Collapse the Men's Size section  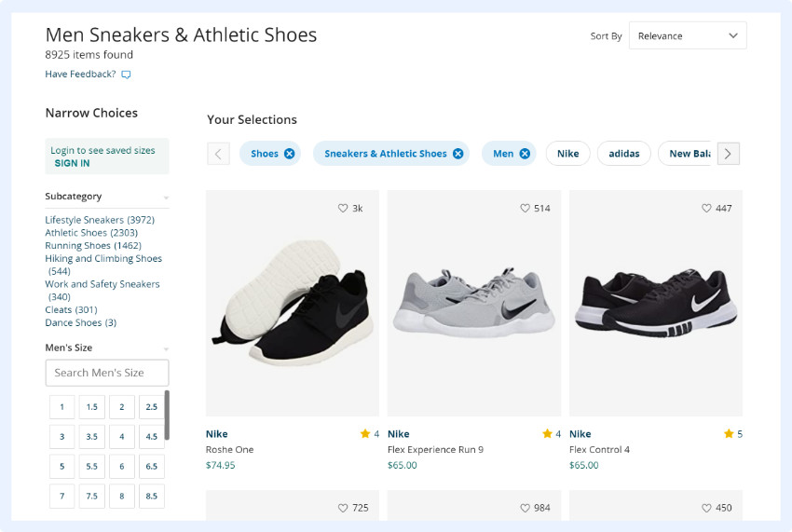(x=166, y=348)
